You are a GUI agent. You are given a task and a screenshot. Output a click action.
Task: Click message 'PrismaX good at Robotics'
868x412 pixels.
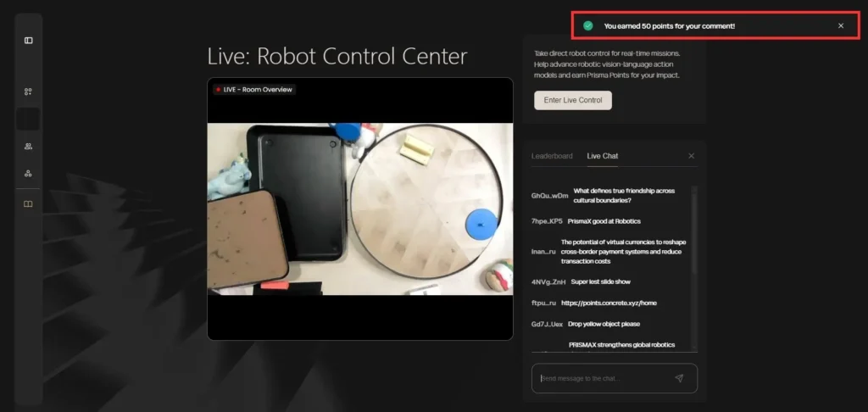click(x=604, y=221)
